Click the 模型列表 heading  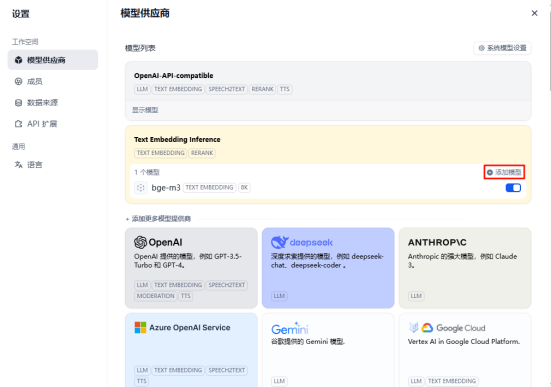pyautogui.click(x=140, y=48)
